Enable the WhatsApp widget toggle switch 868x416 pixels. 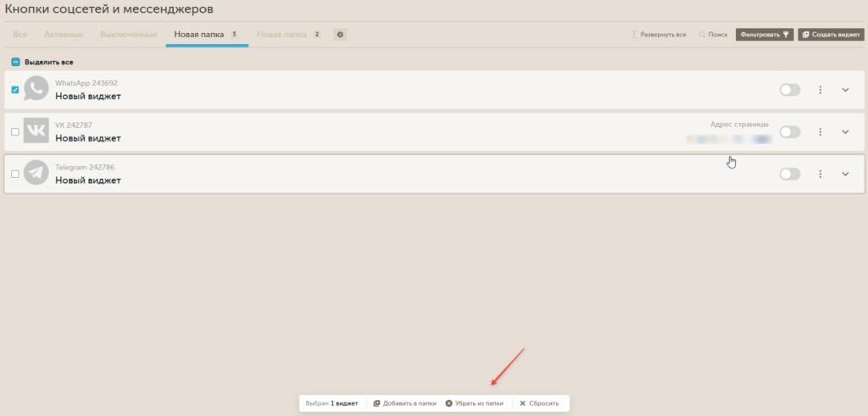[789, 90]
